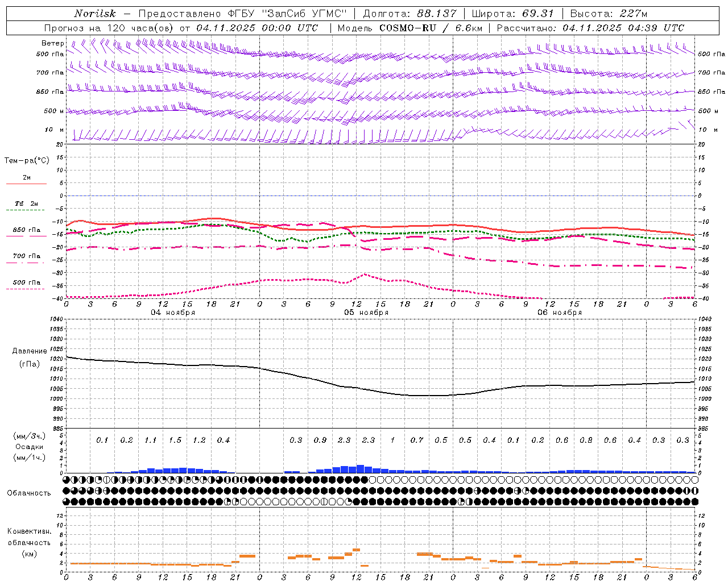Click the dash-dot 700 гПа legend line in temperature legend
This screenshot has height=582, width=728.
[26, 262]
